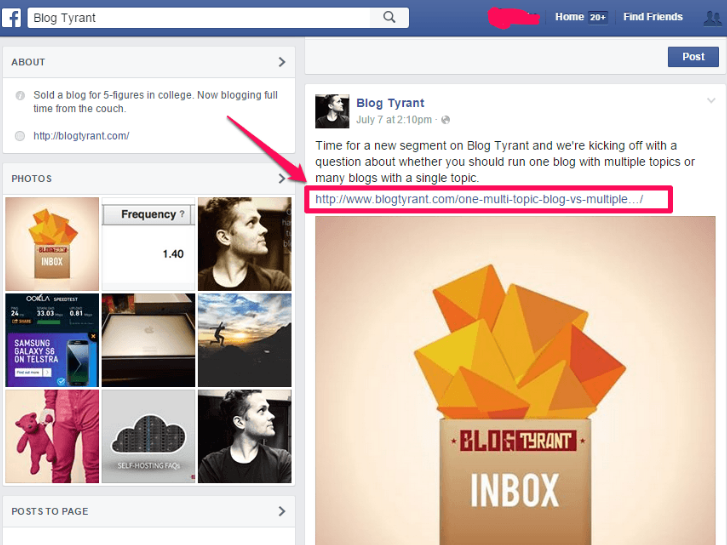Viewport: 727px width, 545px height.
Task: Expand the Posts to Page chevron
Action: [281, 511]
